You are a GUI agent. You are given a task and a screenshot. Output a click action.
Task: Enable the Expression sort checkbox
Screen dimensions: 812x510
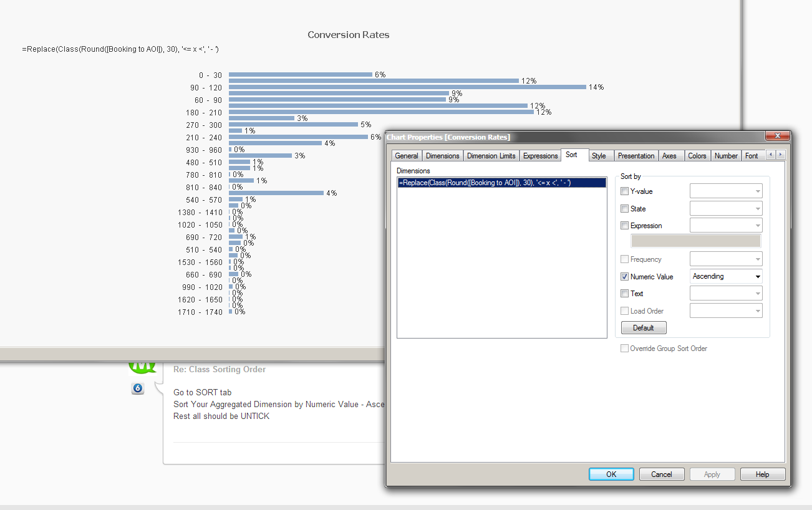point(625,226)
